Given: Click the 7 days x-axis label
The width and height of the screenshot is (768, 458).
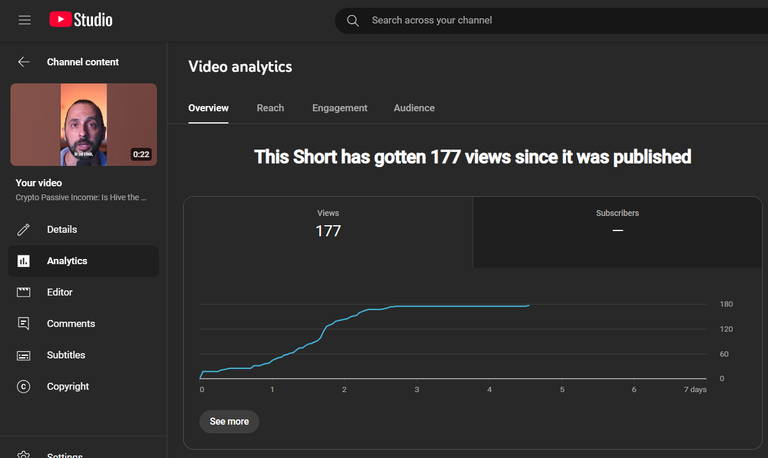Looking at the screenshot, I should [x=695, y=389].
